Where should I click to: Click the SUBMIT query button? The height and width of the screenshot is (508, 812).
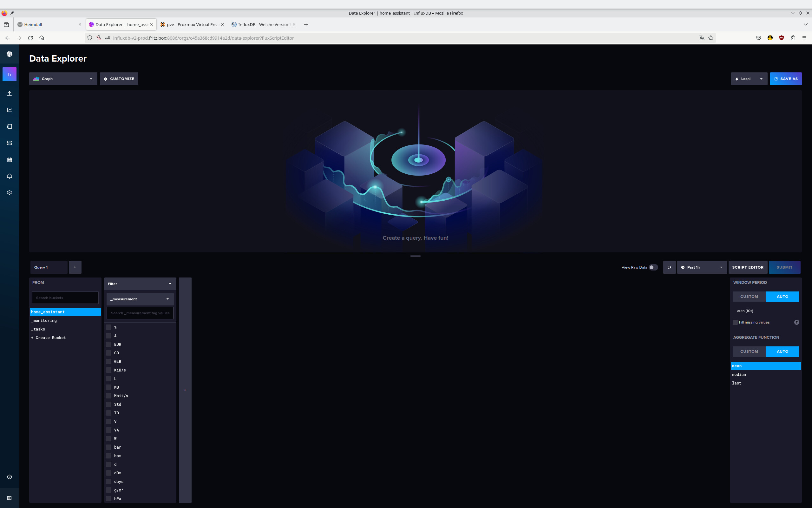784,267
